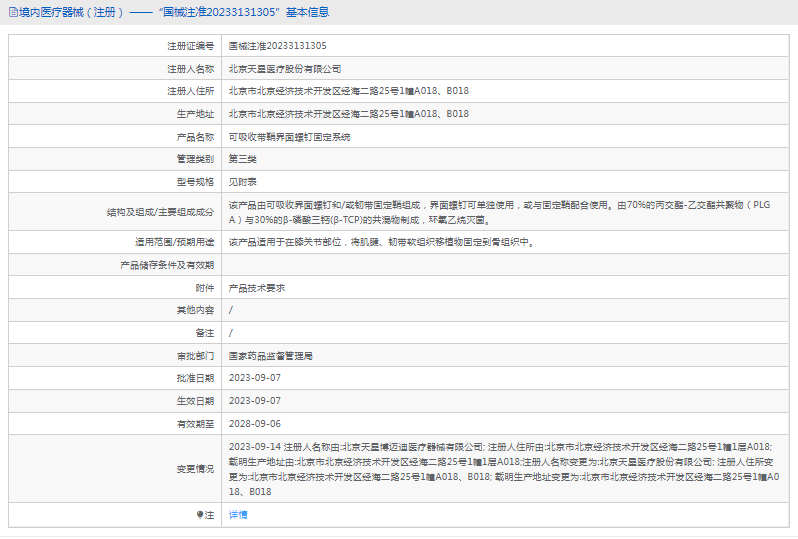Click the lightbulb icon beside 注
This screenshot has height=539, width=798.
[x=200, y=515]
